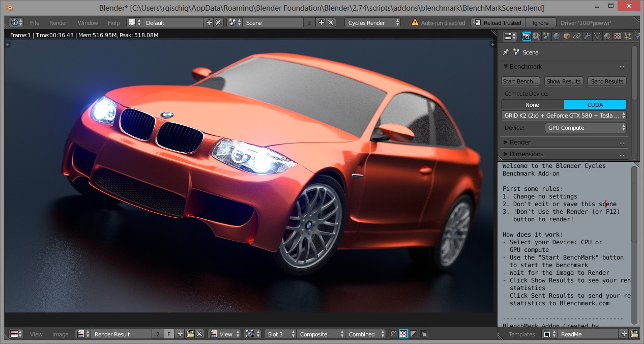Open GPU Compute device dropdown
This screenshot has height=344, width=644.
(x=586, y=128)
